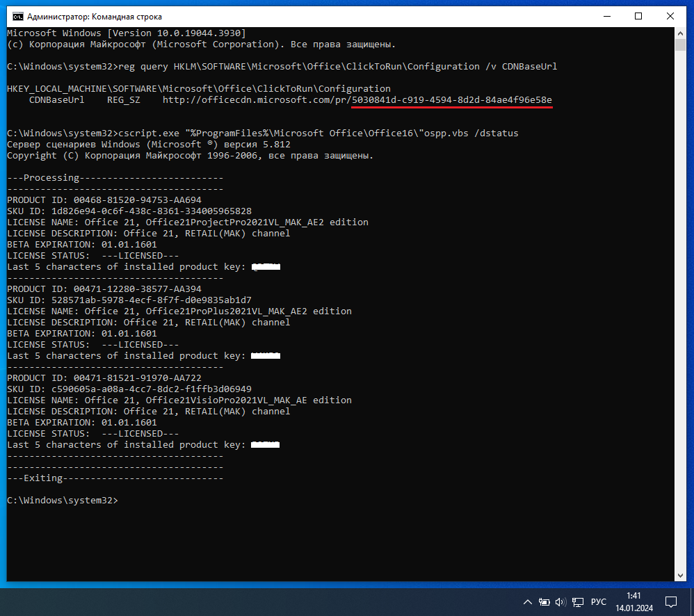Viewport: 694px width, 616px height.
Task: Click SKU ID 528571ab-5978-4ecf-8f7f-d0e9835ab1d7
Action: pos(129,300)
